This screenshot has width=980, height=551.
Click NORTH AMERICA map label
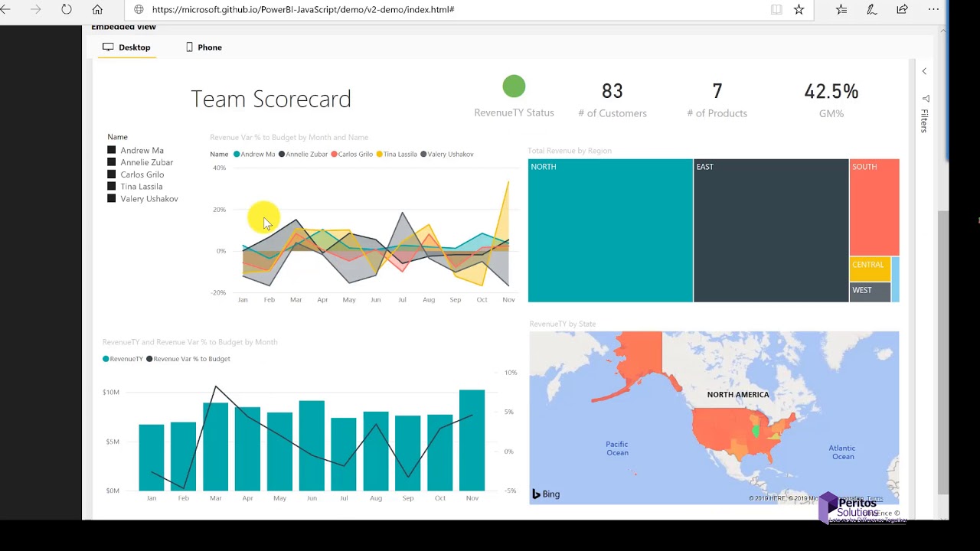(738, 395)
